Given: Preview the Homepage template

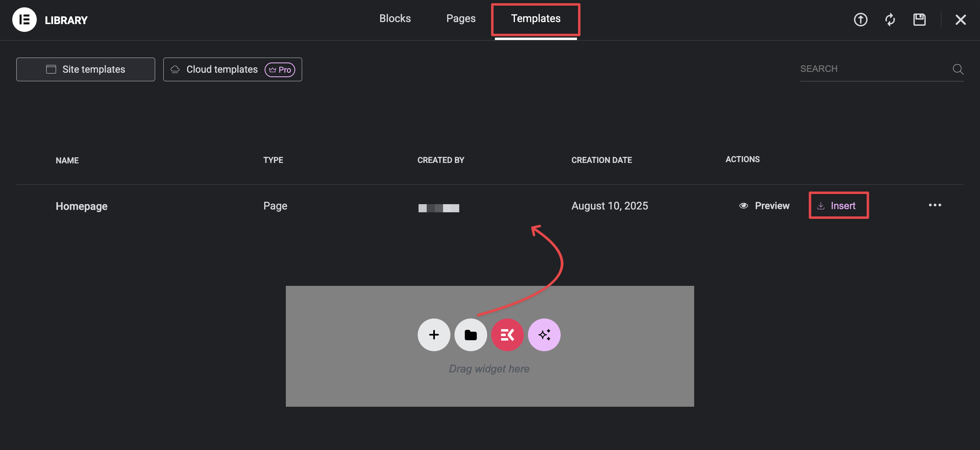Looking at the screenshot, I should pyautogui.click(x=764, y=205).
